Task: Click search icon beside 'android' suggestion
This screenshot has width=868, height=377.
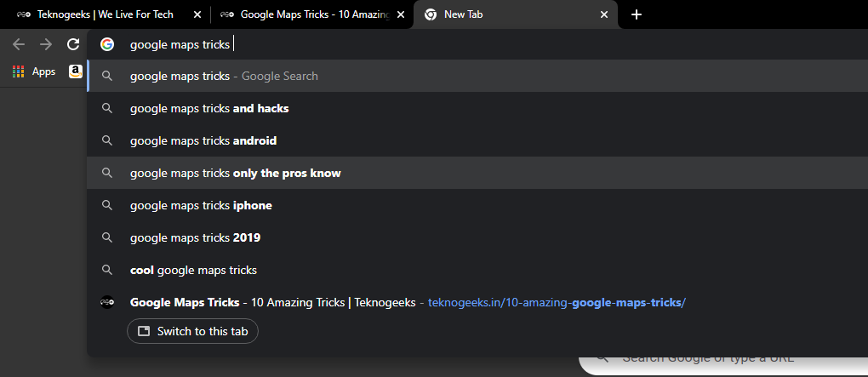Action: coord(107,140)
